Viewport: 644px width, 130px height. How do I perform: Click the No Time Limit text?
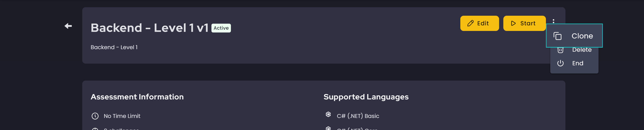coord(122,116)
